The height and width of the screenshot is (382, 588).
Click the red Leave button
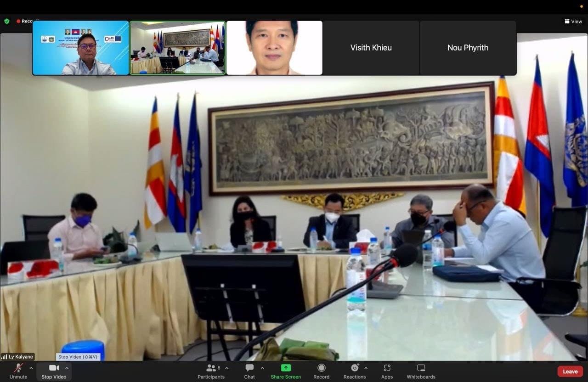click(x=570, y=371)
